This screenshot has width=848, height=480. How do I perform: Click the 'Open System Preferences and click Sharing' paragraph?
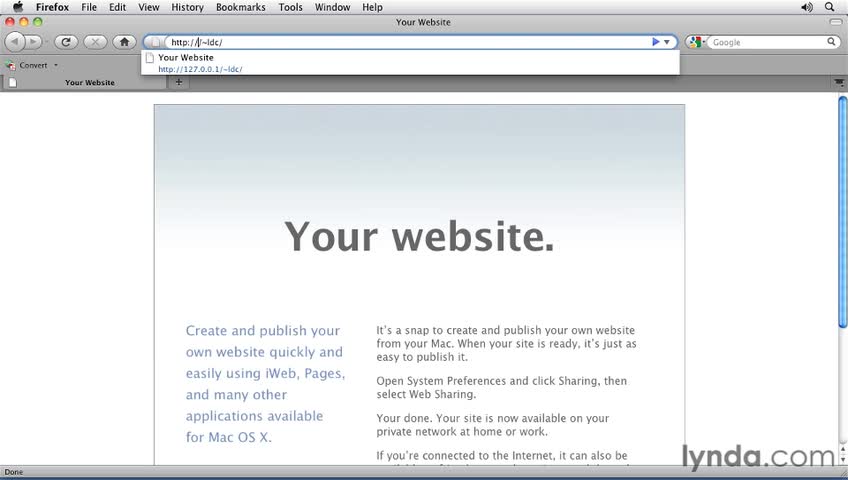point(501,387)
